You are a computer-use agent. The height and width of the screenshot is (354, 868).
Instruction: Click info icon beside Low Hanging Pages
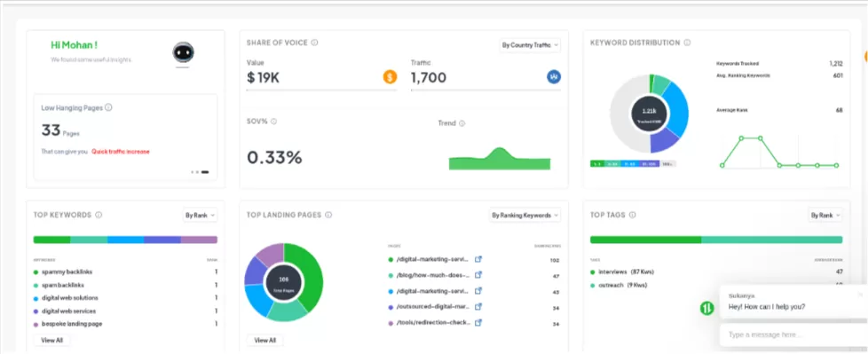[108, 108]
